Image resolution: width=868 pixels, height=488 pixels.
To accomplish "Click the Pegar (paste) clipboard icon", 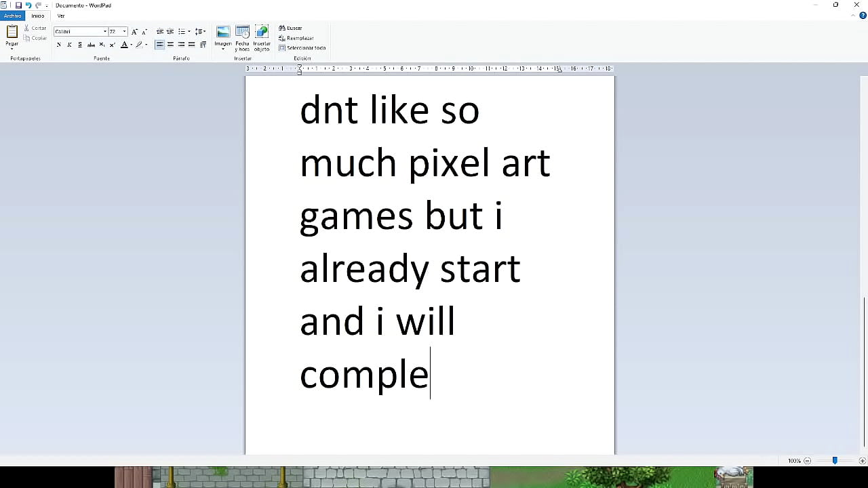I will [12, 33].
